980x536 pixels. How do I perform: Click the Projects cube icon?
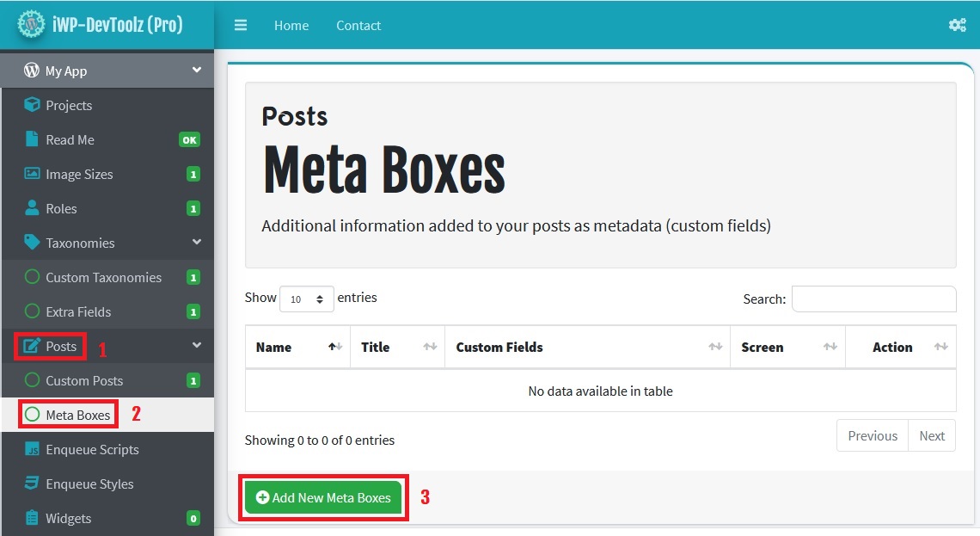[x=32, y=105]
